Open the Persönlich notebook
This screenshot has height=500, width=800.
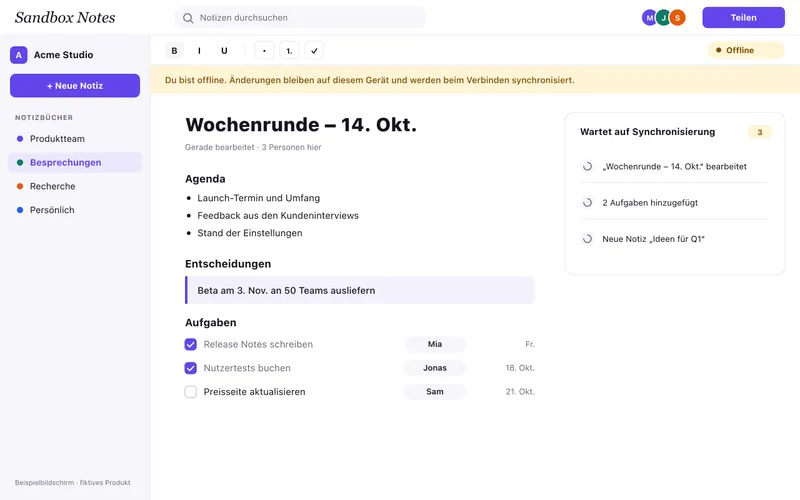pyautogui.click(x=75, y=210)
